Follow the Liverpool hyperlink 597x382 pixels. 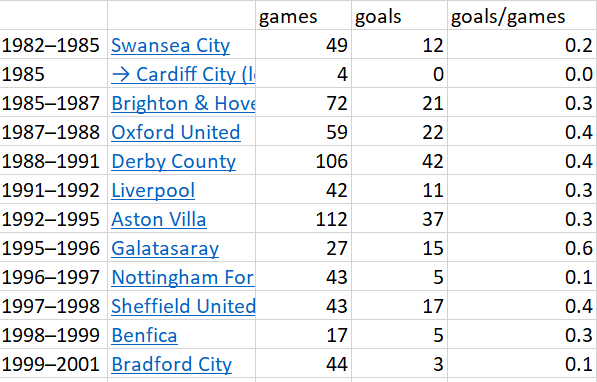coord(153,190)
